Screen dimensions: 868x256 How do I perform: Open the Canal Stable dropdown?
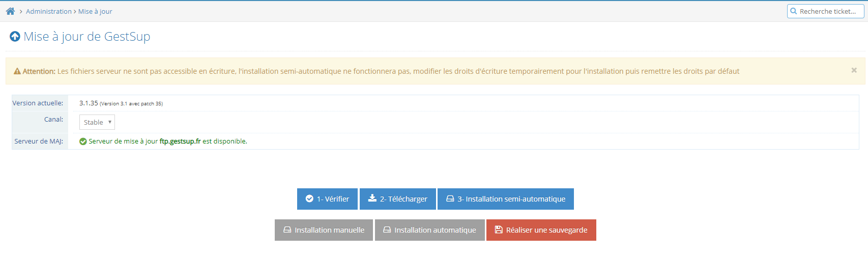click(97, 122)
